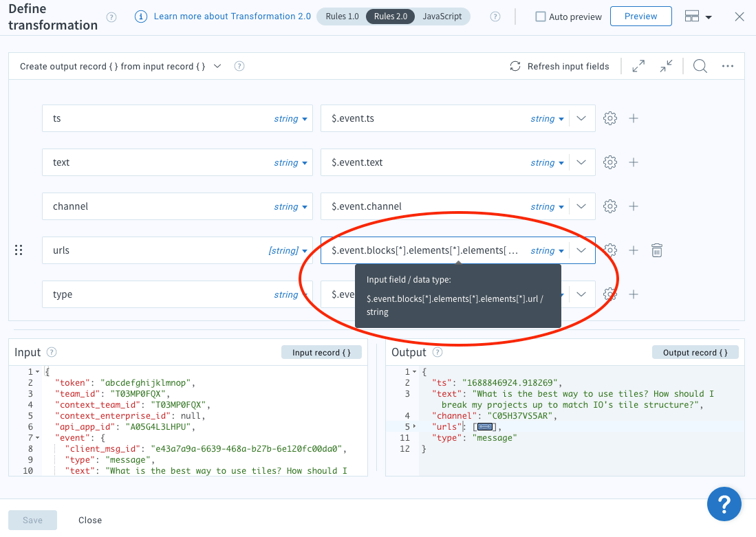
Task: Open the layout switcher icon
Action: (x=692, y=17)
